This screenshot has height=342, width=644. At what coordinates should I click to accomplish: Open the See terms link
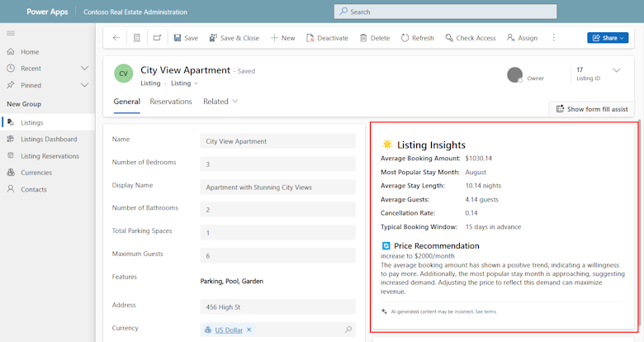click(485, 311)
